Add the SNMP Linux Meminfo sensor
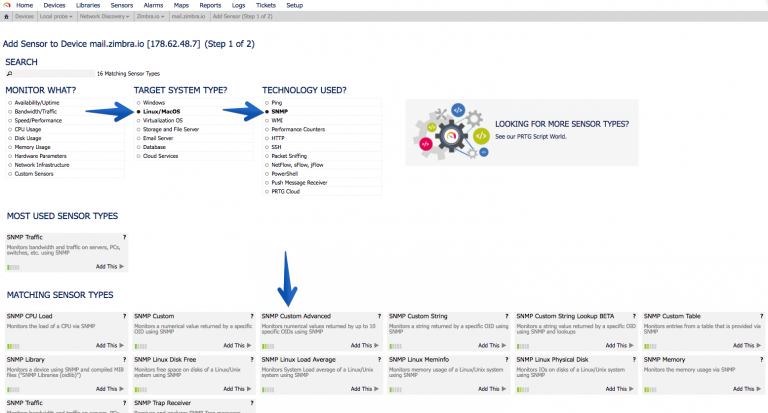Screen dimensions: 768x413 point(492,389)
